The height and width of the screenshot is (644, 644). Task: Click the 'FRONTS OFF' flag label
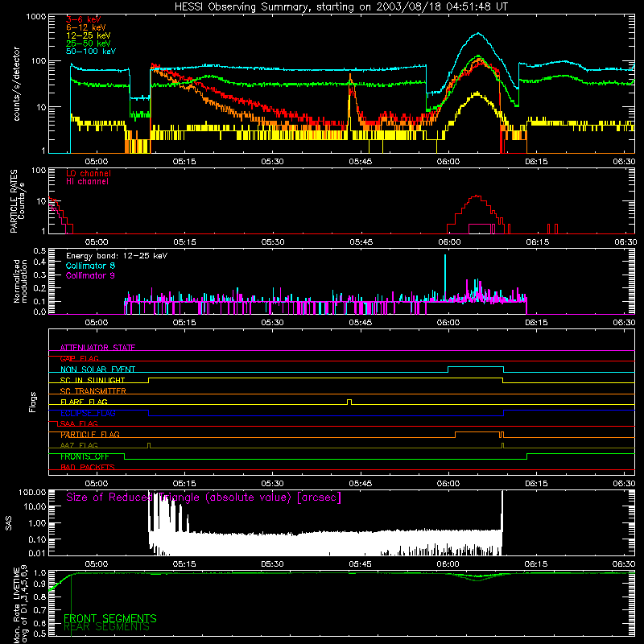pyautogui.click(x=85, y=456)
